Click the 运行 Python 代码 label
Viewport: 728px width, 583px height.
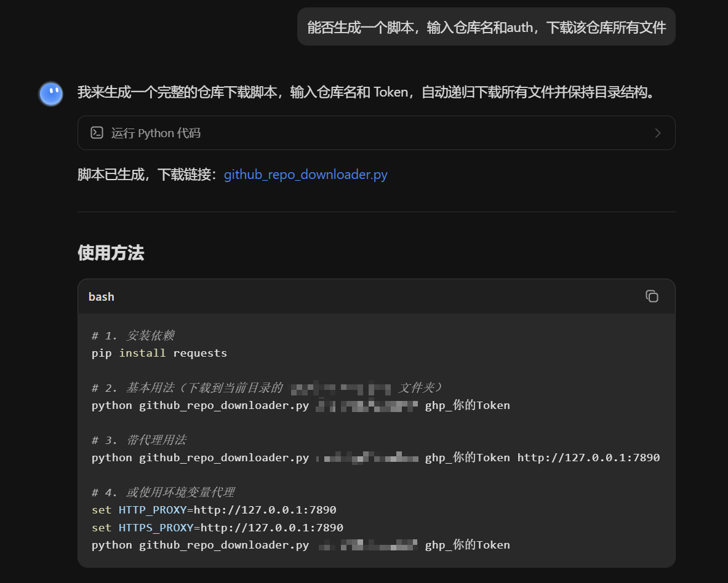pyautogui.click(x=156, y=133)
